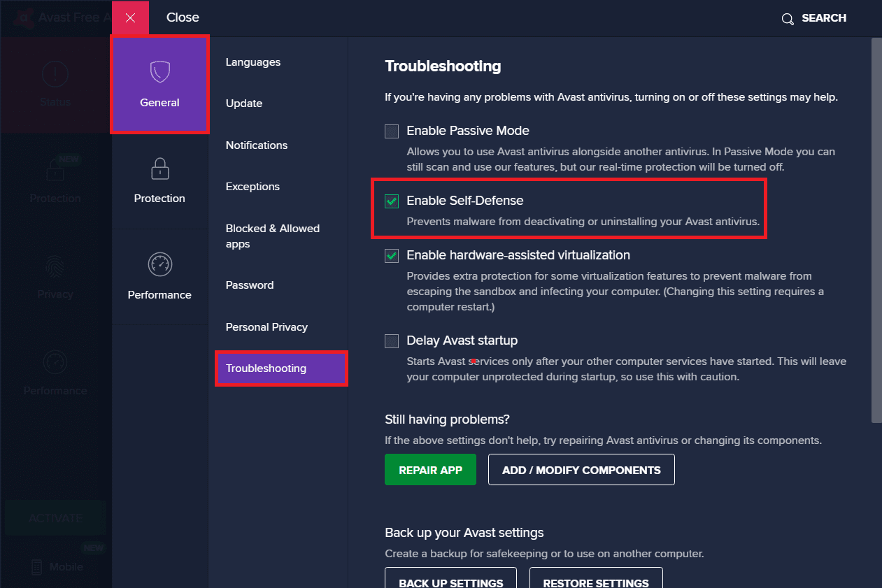
Task: Click the red X close icon
Action: point(130,18)
